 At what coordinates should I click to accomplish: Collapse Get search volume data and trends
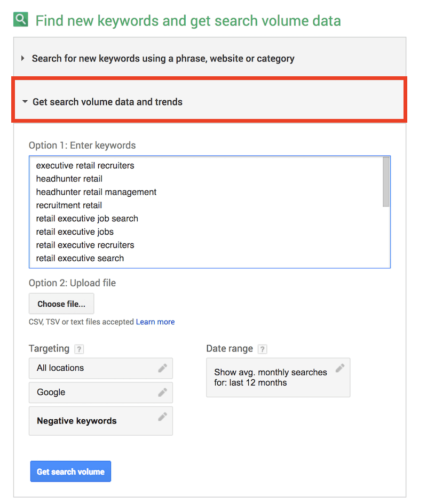107,102
